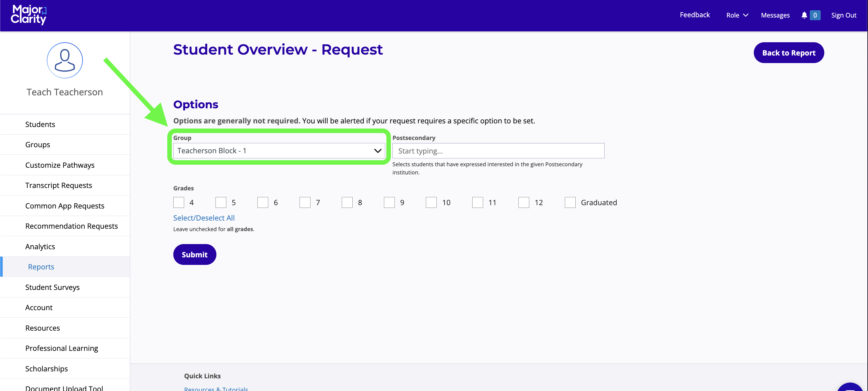Select the grade 4 checkbox

(179, 202)
